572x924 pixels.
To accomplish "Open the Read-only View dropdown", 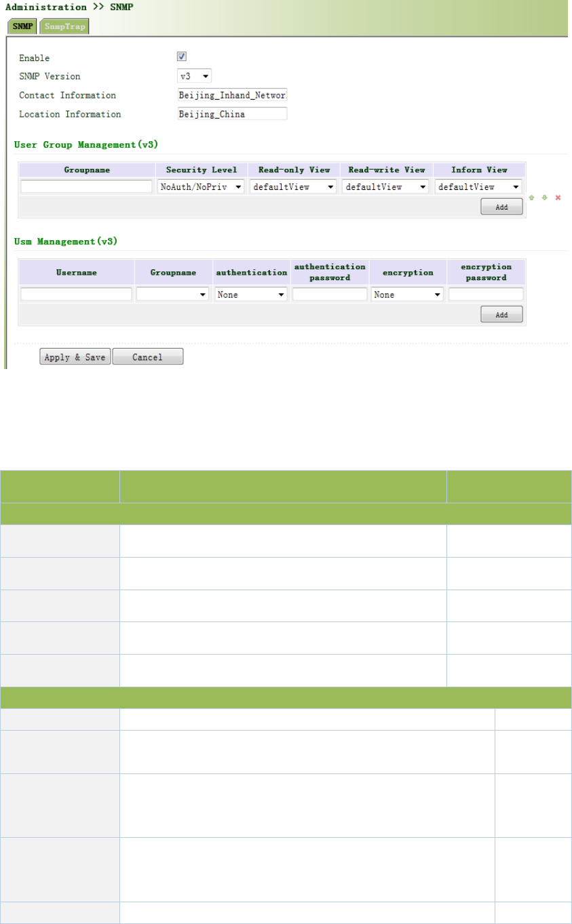I will click(293, 187).
